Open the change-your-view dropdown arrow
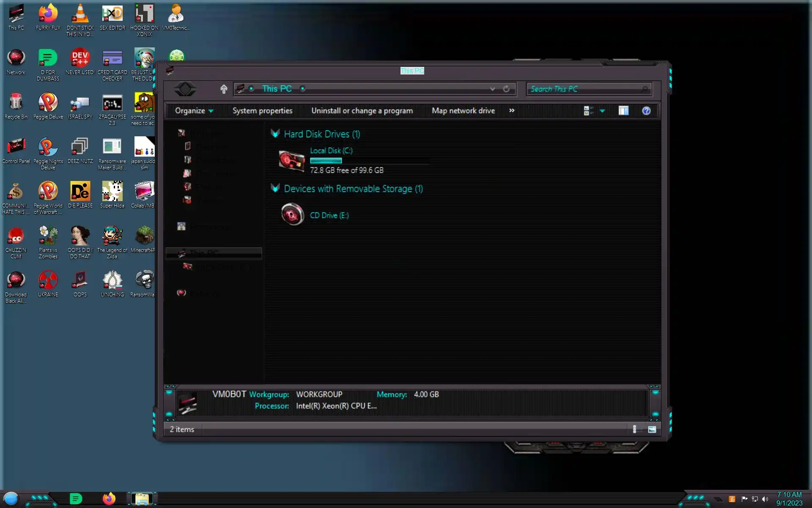 point(602,111)
